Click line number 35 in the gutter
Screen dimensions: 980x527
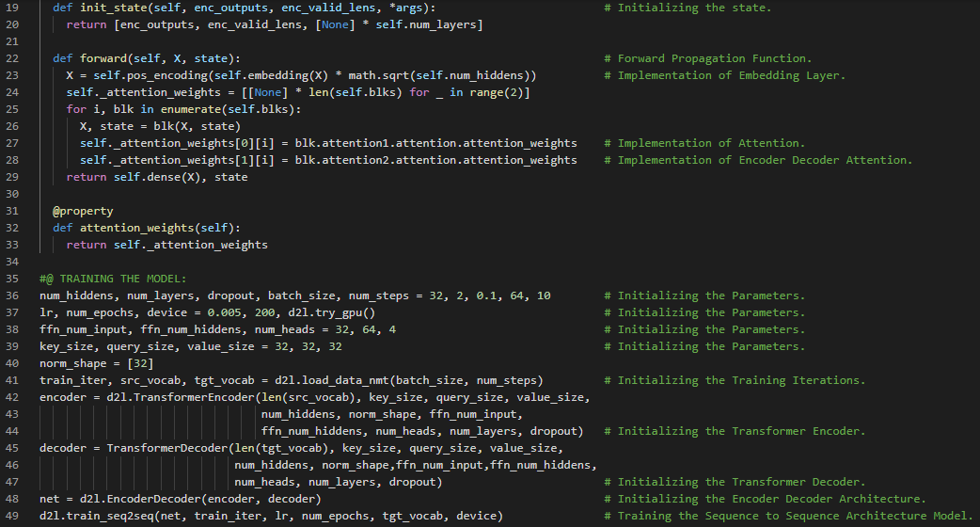pos(13,279)
